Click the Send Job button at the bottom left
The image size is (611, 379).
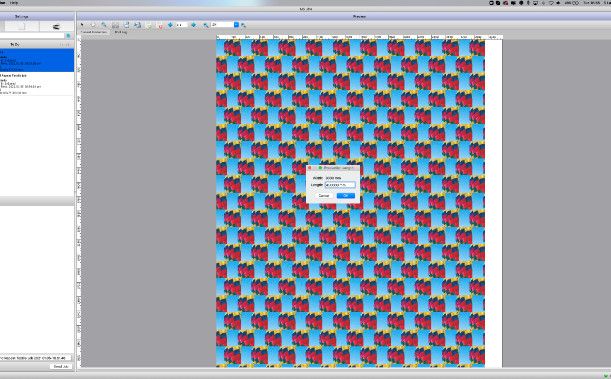[x=60, y=366]
